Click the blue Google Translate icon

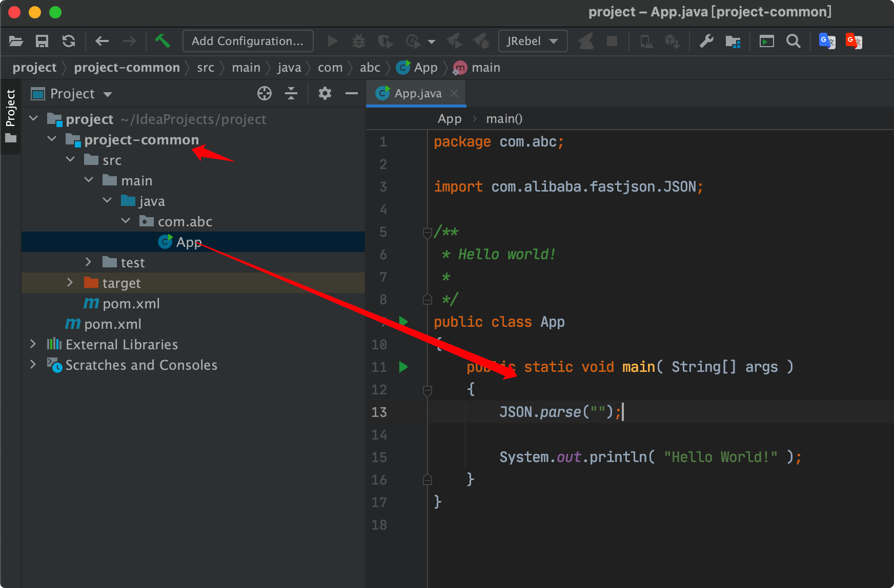click(x=827, y=41)
